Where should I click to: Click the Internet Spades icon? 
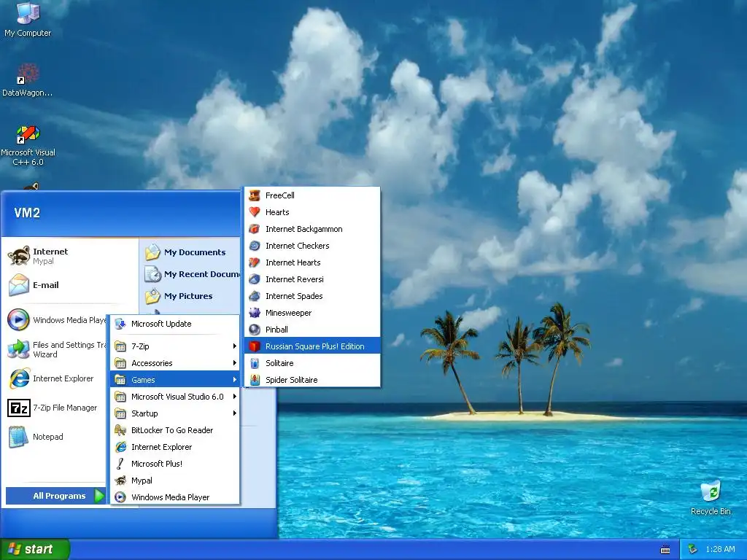tap(255, 296)
